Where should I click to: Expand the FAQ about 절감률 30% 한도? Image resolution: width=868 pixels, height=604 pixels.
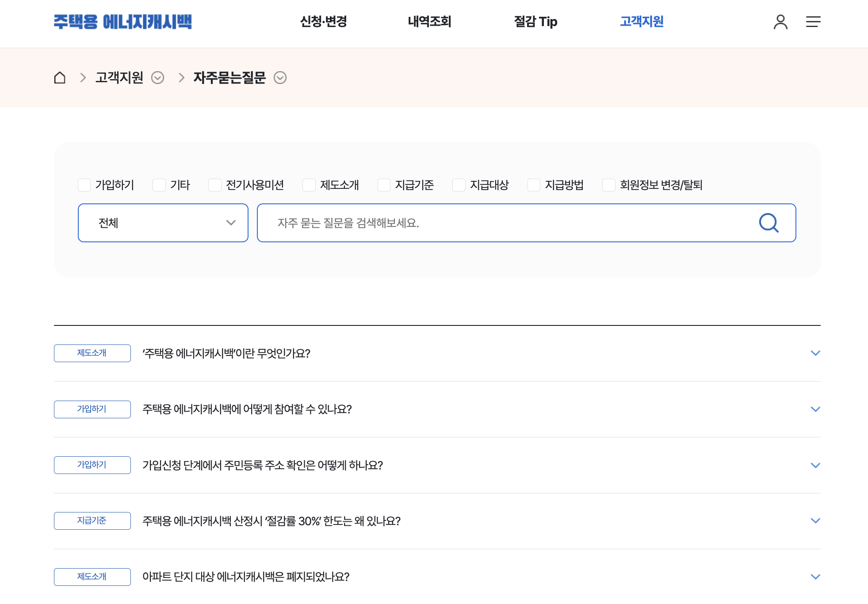[x=815, y=521]
